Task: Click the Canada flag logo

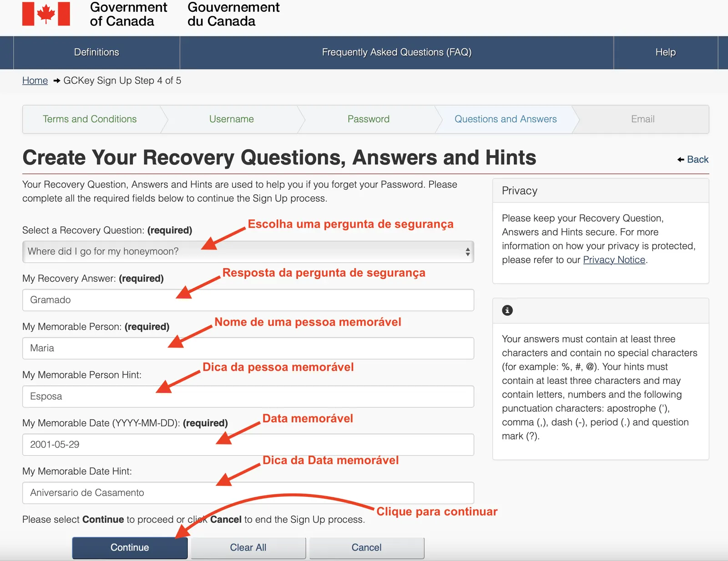Action: (46, 14)
